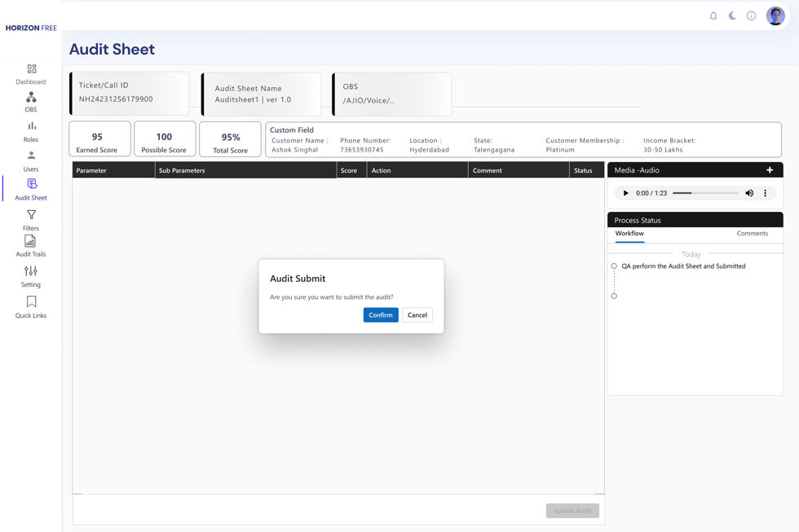Toggle dark mode with moon icon
Image resolution: width=799 pixels, height=532 pixels.
coord(732,15)
